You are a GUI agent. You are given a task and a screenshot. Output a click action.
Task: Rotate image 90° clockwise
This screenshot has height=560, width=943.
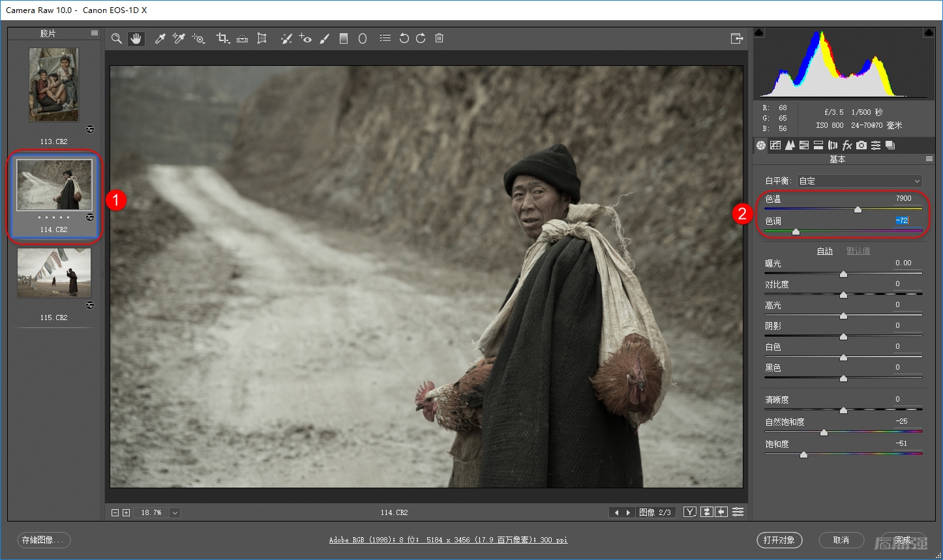[x=421, y=38]
